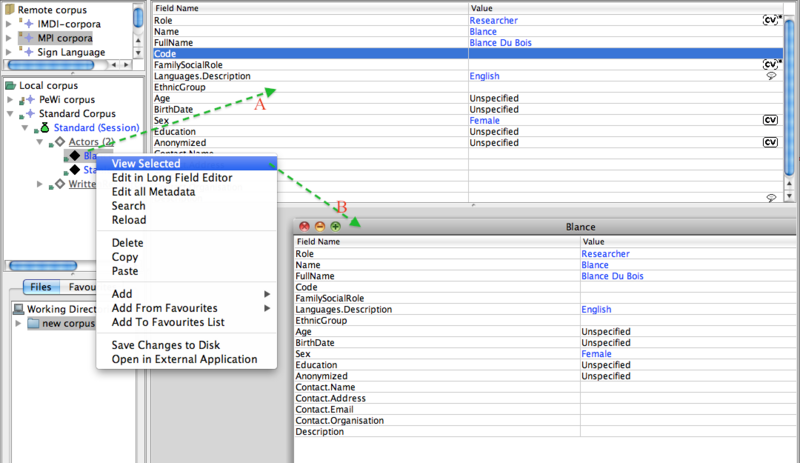Viewport: 800px width, 463px height.
Task: Choose Add To Favourites List
Action: point(186,322)
